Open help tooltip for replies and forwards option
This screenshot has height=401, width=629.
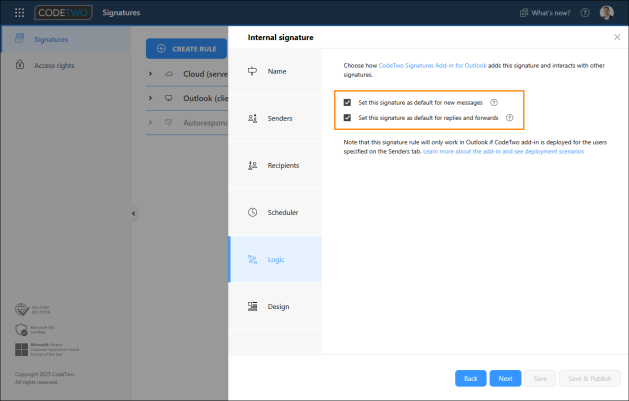coord(509,117)
